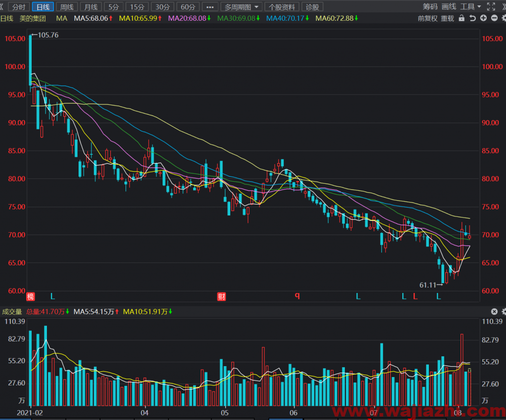
Task: Click the red q marker near June
Action: (x=297, y=295)
